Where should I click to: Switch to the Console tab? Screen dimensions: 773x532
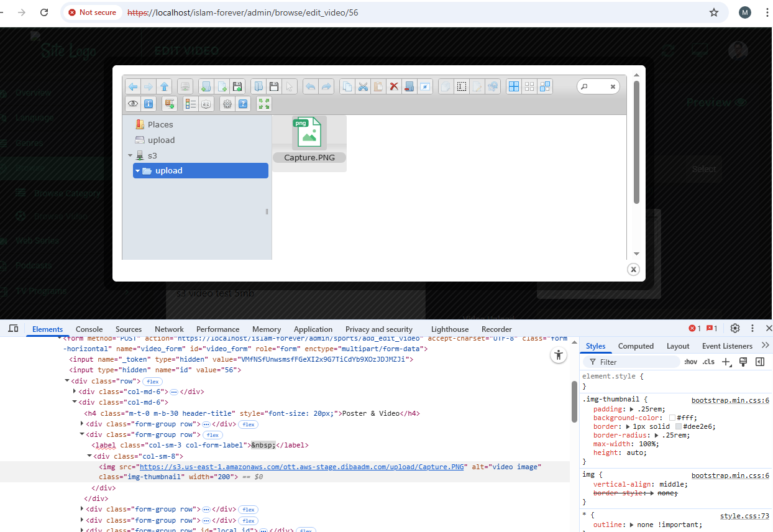point(89,329)
